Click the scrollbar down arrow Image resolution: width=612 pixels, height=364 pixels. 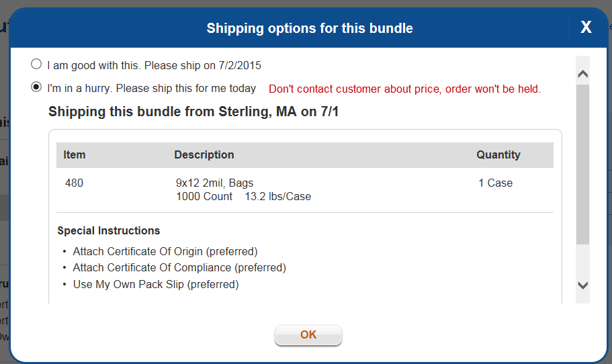pos(582,285)
